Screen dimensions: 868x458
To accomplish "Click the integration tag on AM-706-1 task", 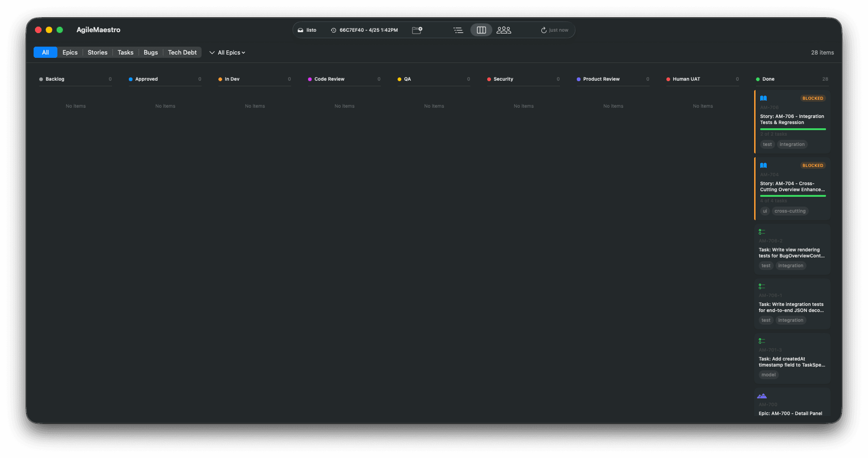I will 791,320.
